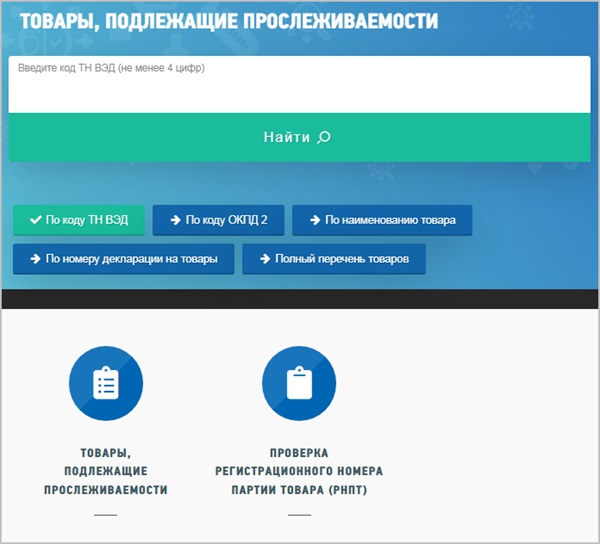Viewport: 600px width, 544px height.
Task: Click the underline below Проверка РНПТ label
Action: pyautogui.click(x=299, y=515)
